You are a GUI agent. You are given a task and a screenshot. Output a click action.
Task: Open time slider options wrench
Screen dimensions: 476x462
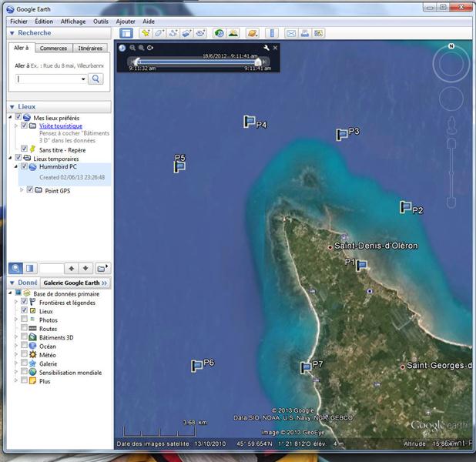tap(266, 48)
